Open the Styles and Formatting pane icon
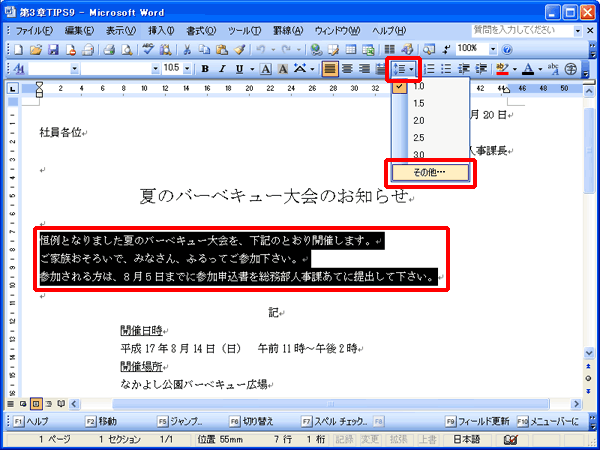Viewport: 600px width, 450px height. (18, 69)
